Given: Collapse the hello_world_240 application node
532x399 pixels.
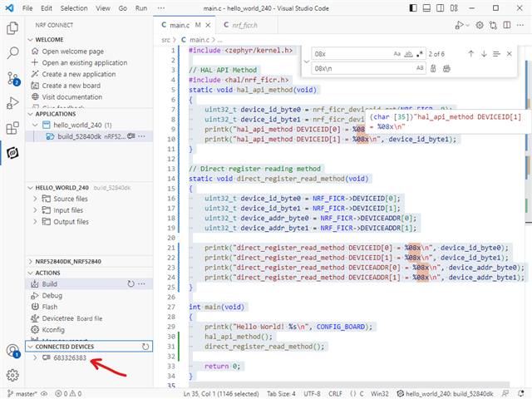Looking at the screenshot, I should point(34,125).
